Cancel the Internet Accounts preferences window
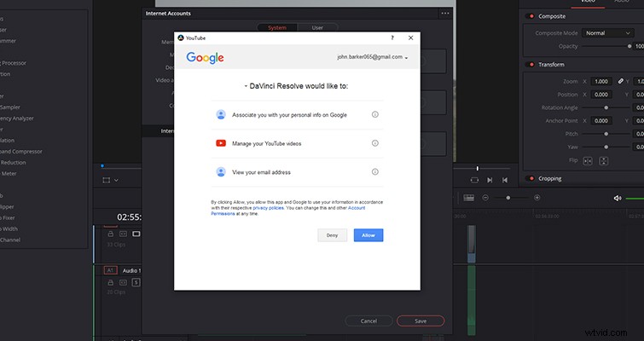The image size is (644, 341). (x=368, y=321)
